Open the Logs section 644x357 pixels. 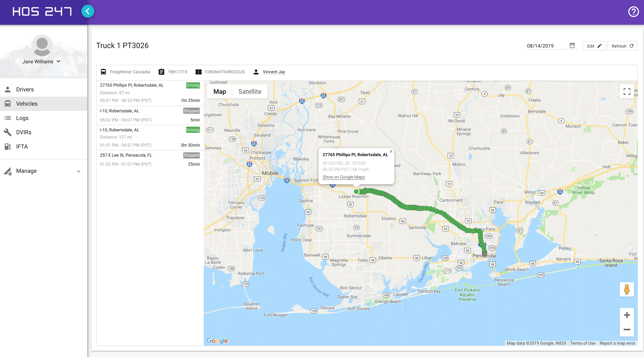pyautogui.click(x=44, y=118)
